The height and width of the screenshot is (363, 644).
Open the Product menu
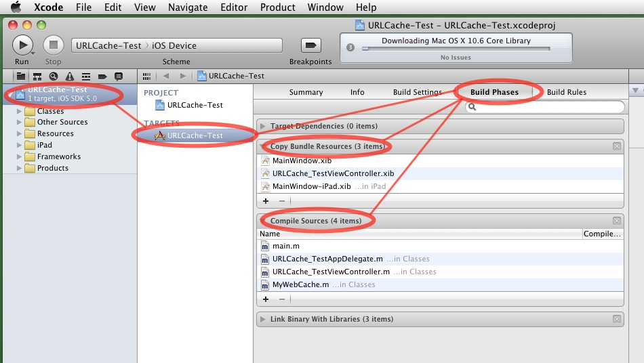click(278, 7)
